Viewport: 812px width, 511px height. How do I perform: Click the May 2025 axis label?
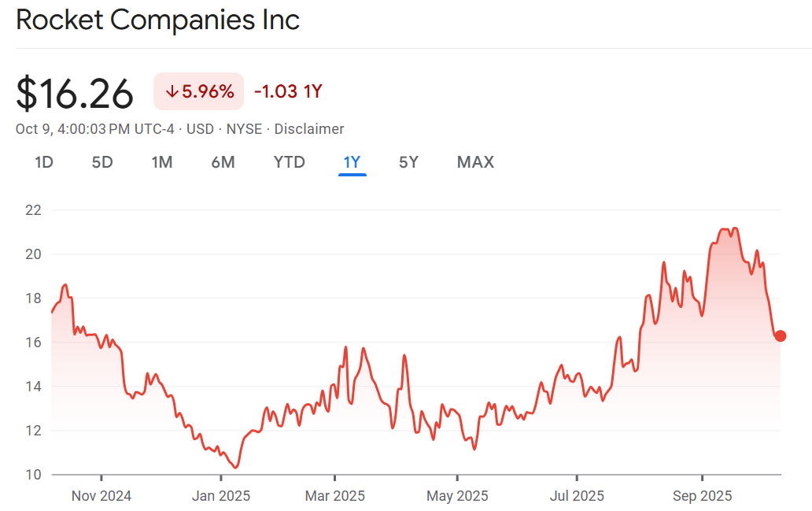coord(457,496)
